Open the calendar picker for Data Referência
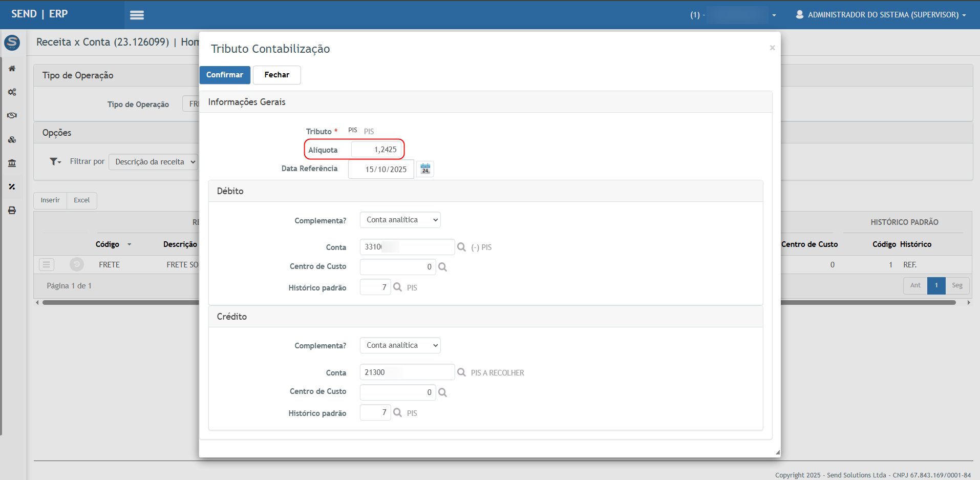Viewport: 980px width, 480px height. click(x=425, y=169)
